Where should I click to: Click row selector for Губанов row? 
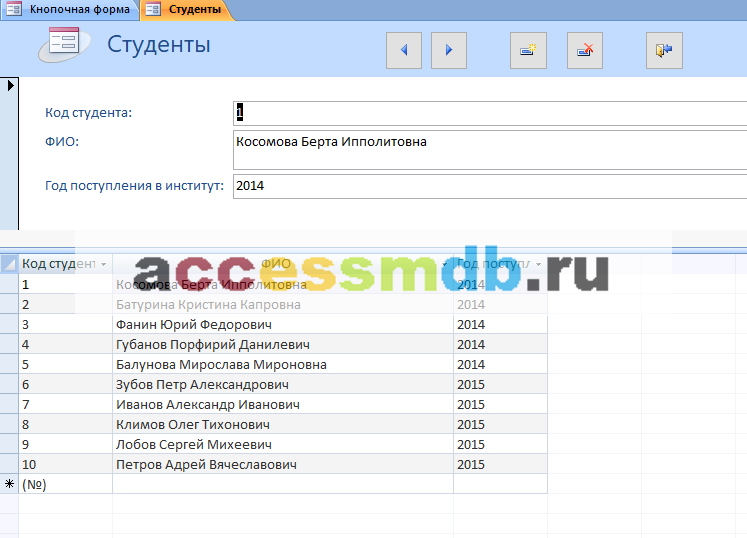[x=9, y=345]
